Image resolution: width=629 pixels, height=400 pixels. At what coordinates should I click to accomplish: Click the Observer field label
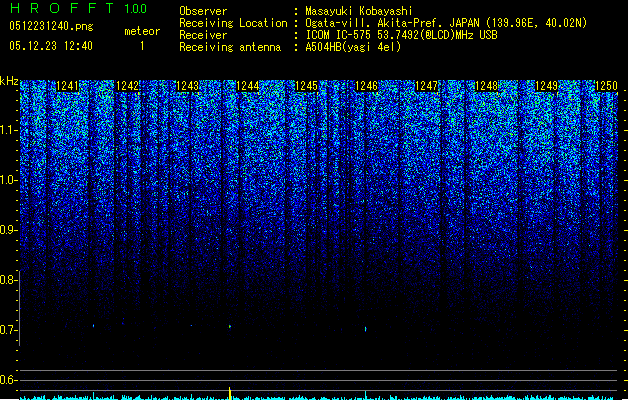(x=203, y=11)
